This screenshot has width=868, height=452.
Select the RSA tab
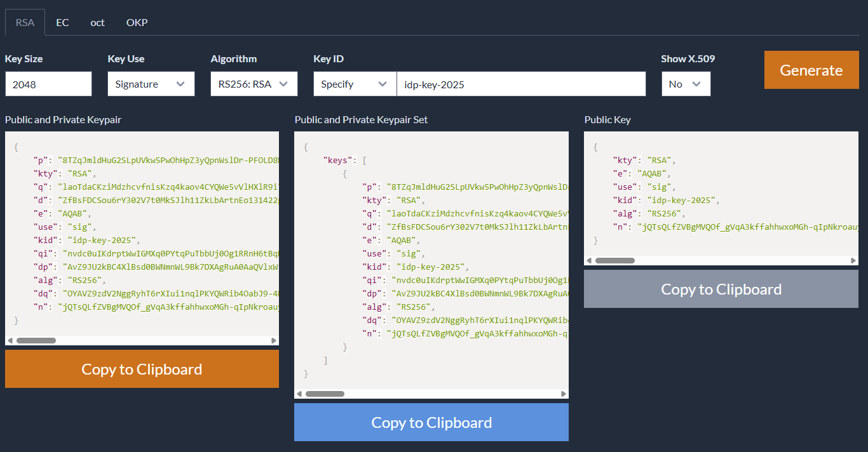coord(25,22)
